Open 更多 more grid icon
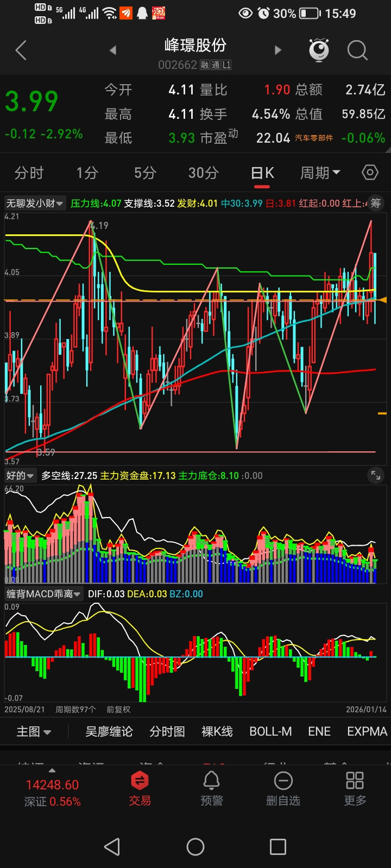 coord(355,789)
